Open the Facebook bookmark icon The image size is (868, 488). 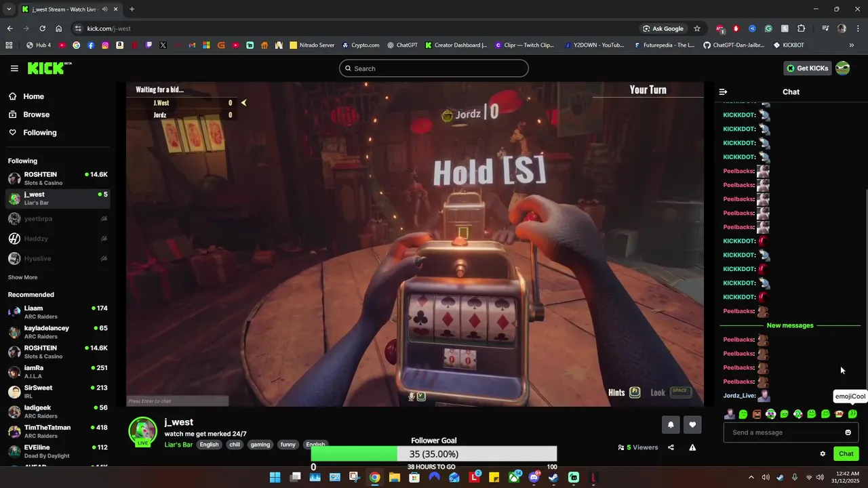coord(91,45)
